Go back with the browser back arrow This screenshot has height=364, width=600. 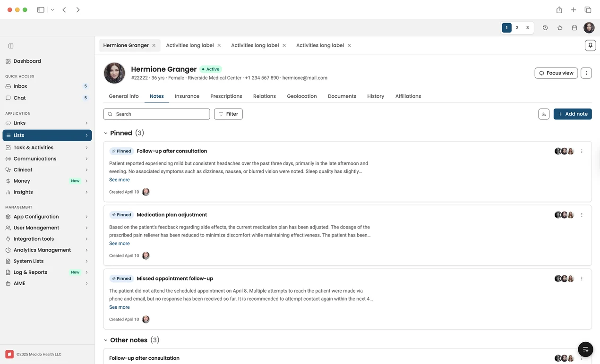click(x=64, y=9)
